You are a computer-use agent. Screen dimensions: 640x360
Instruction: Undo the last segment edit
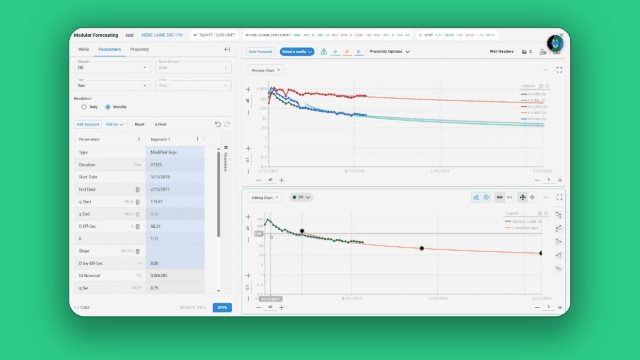tap(218, 124)
